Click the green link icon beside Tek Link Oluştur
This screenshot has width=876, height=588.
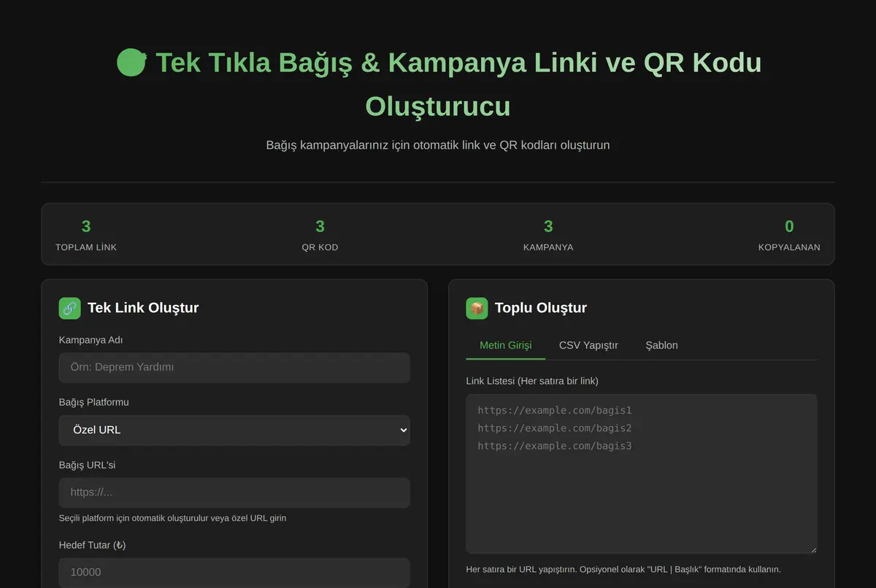(x=70, y=308)
